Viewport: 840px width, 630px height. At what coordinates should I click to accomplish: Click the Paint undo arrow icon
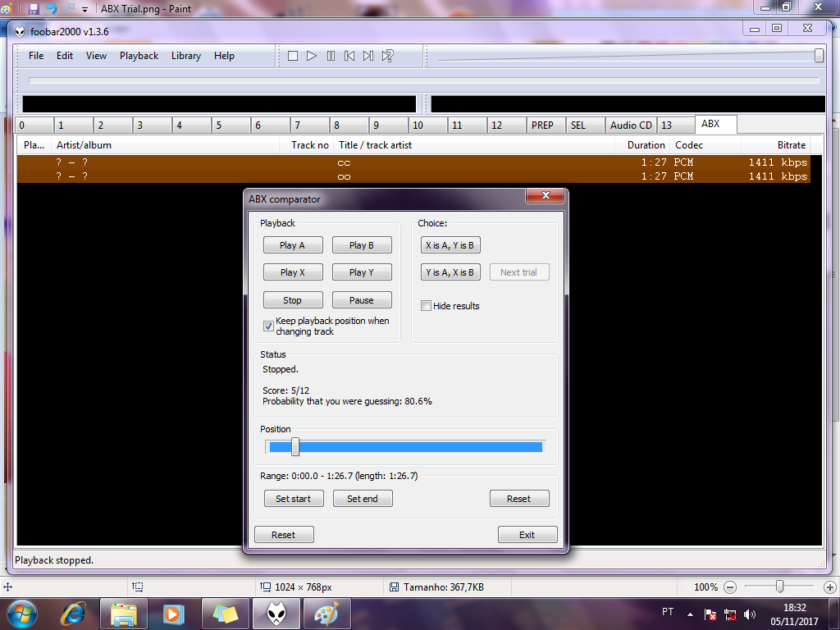[x=52, y=8]
